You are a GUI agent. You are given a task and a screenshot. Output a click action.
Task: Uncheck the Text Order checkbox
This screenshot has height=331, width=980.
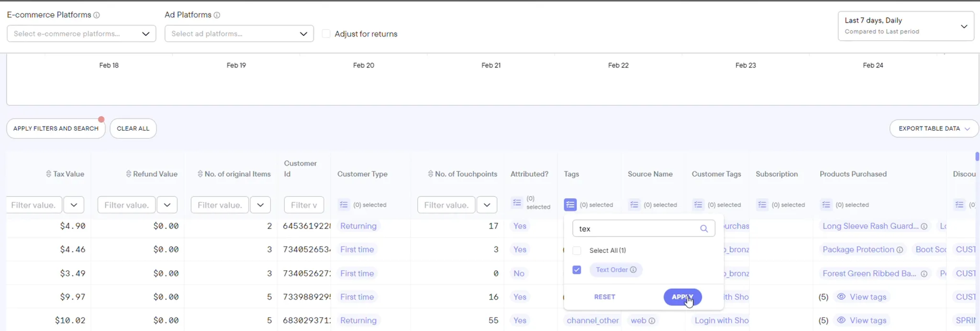tap(577, 270)
